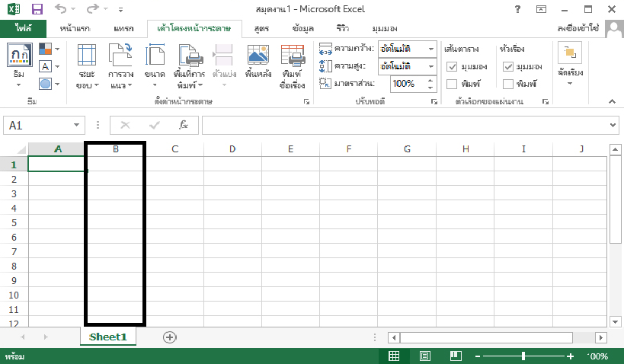
Task: Click the zoom slider handle in status bar
Action: tap(523, 356)
